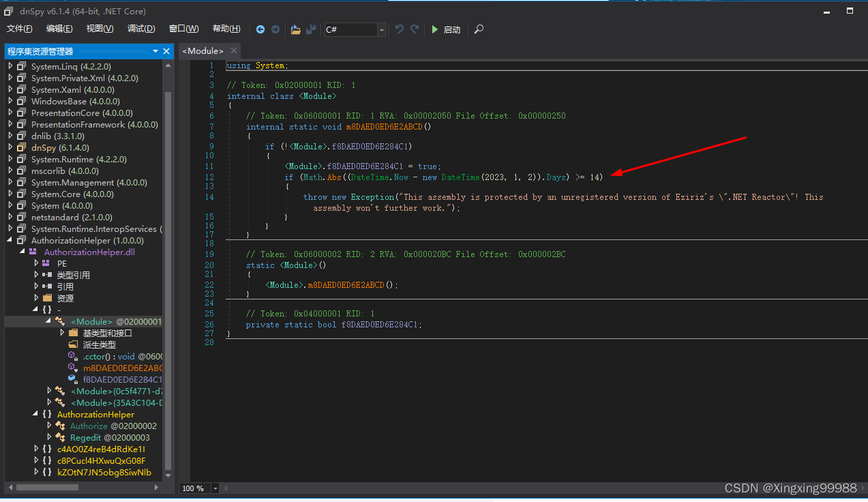
Task: Click the navigate back arrow icon
Action: click(260, 29)
